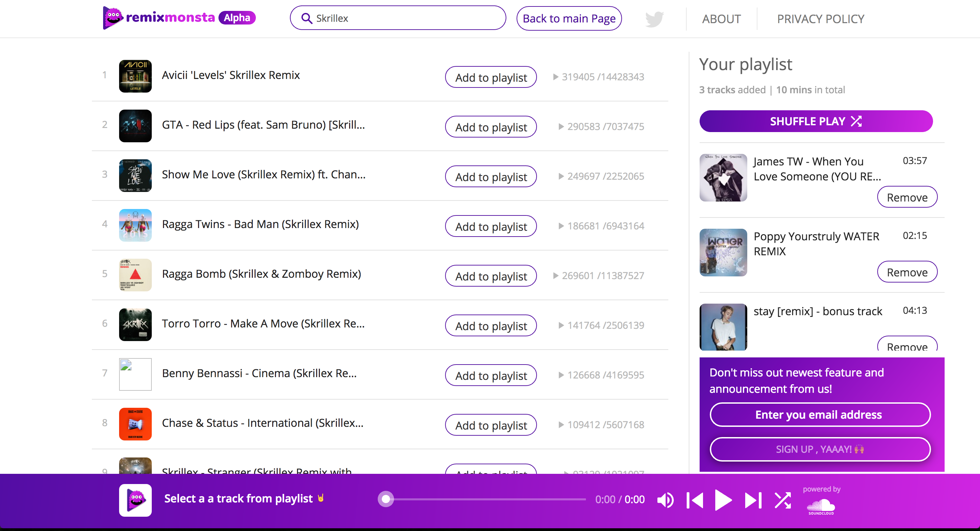Image resolution: width=980 pixels, height=531 pixels.
Task: Toggle shuffle in the player bar
Action: 783,500
